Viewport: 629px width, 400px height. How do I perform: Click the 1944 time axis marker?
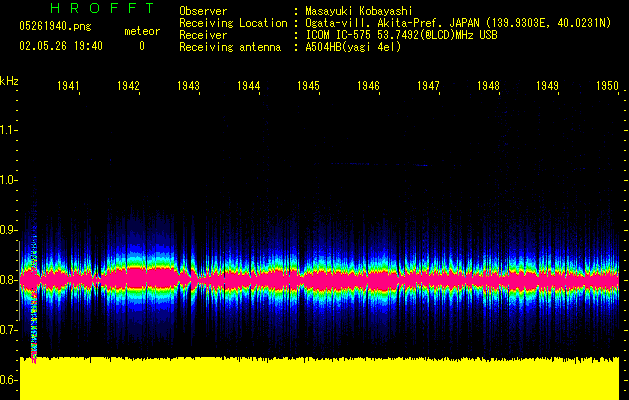249,85
